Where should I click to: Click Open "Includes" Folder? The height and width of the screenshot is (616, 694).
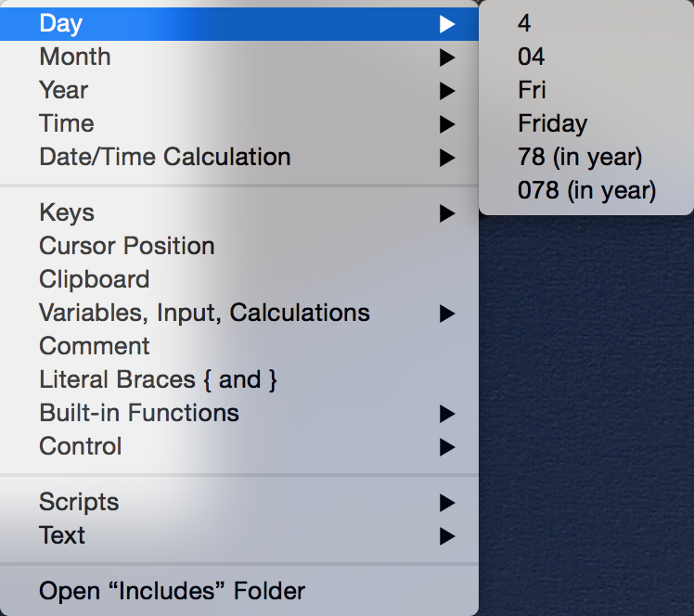click(x=239, y=591)
